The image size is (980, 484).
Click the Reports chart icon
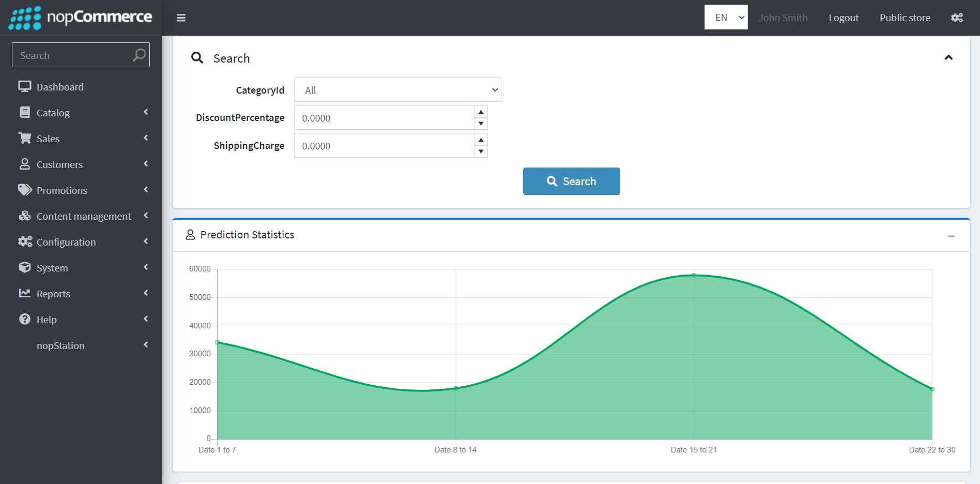24,293
